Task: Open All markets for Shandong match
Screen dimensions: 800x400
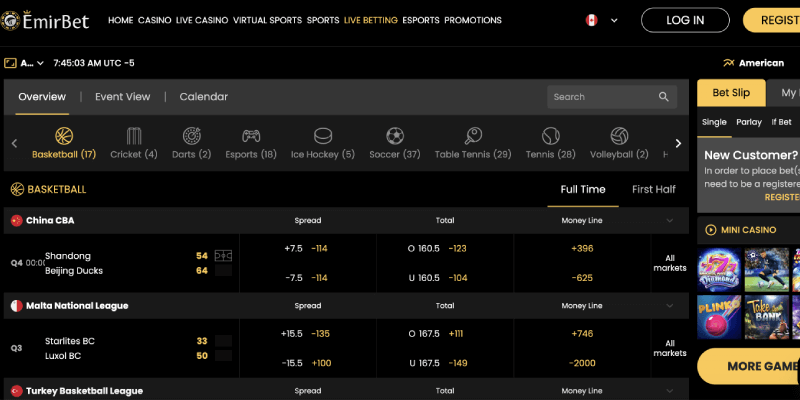Action: (x=670, y=263)
